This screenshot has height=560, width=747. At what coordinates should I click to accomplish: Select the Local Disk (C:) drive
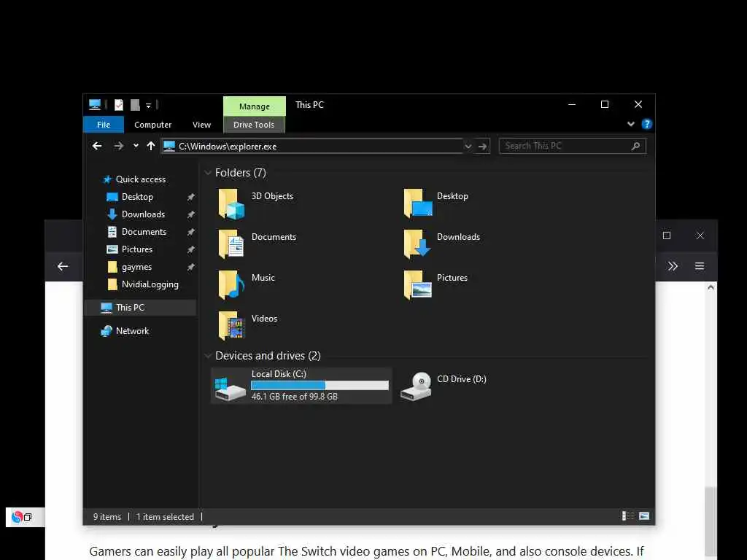[301, 386]
